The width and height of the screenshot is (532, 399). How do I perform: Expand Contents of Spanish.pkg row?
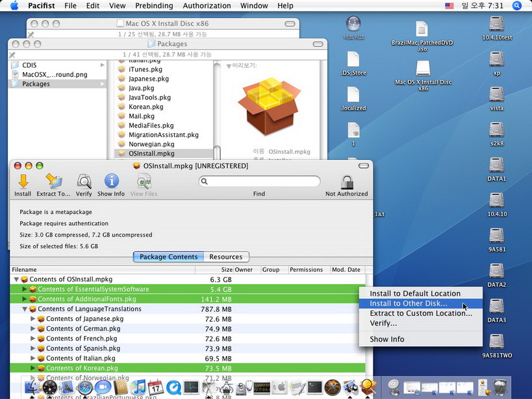point(33,348)
